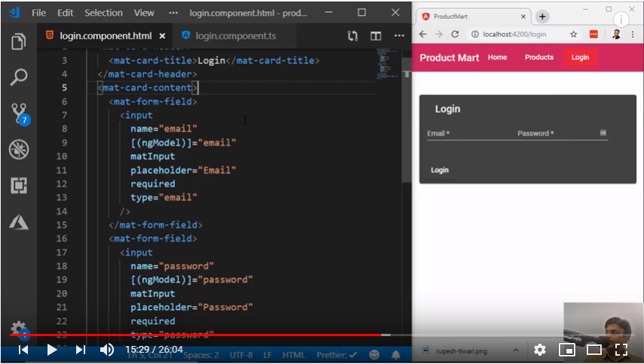The width and height of the screenshot is (644, 364).
Task: Toggle password visibility in Password field
Action: 603,133
